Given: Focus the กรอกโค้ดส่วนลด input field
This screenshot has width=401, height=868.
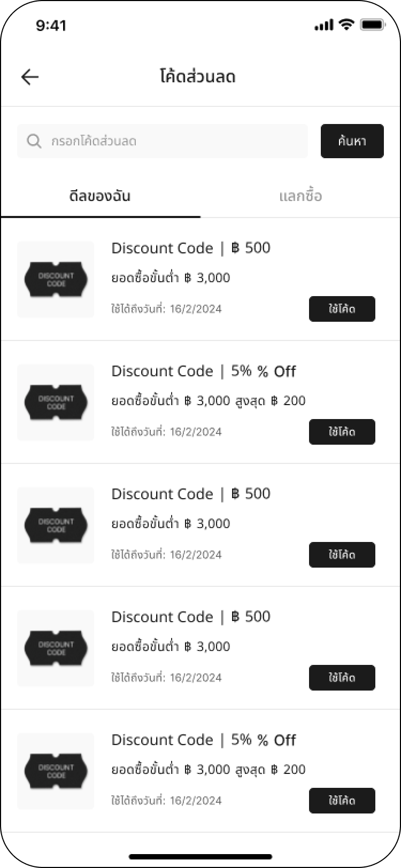Looking at the screenshot, I should pyautogui.click(x=171, y=141).
